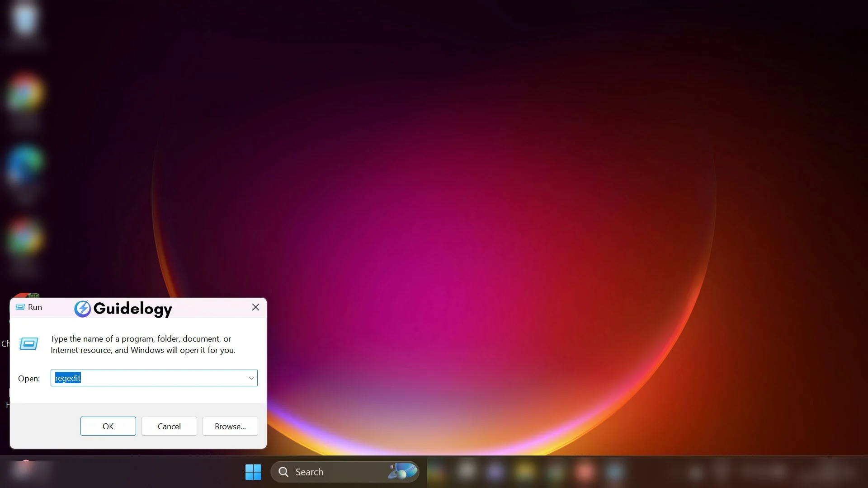The width and height of the screenshot is (868, 488).
Task: Click the Guidelogy icon in Run dialog
Action: click(82, 309)
